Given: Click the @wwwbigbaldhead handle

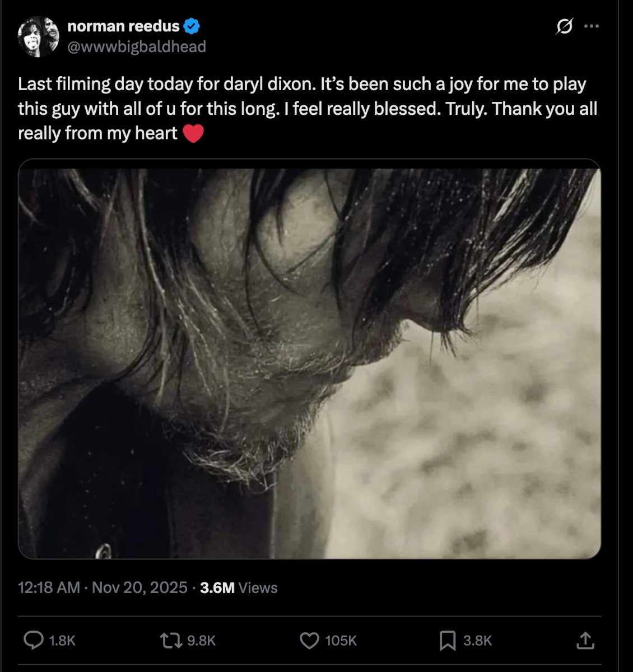Looking at the screenshot, I should pyautogui.click(x=136, y=47).
